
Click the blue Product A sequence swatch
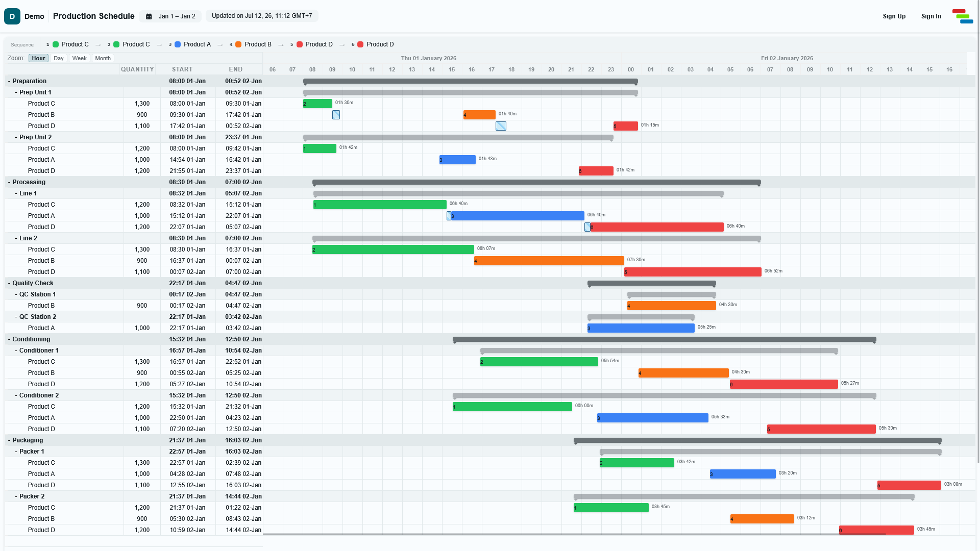point(178,44)
